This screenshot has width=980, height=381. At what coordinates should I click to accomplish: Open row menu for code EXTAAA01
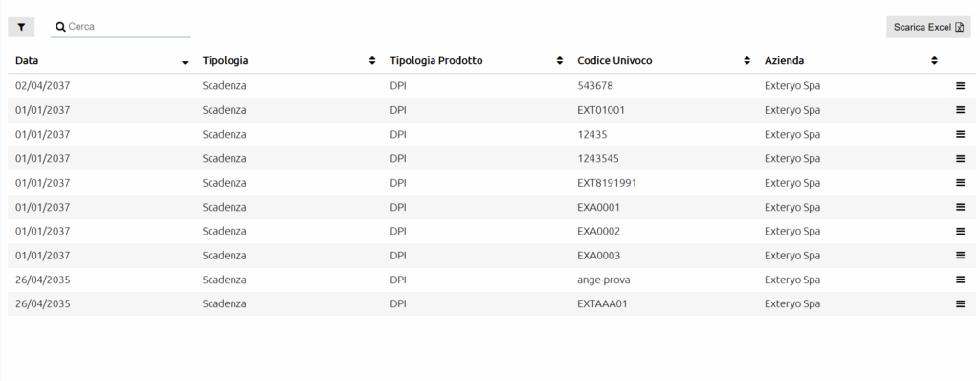pyautogui.click(x=960, y=304)
